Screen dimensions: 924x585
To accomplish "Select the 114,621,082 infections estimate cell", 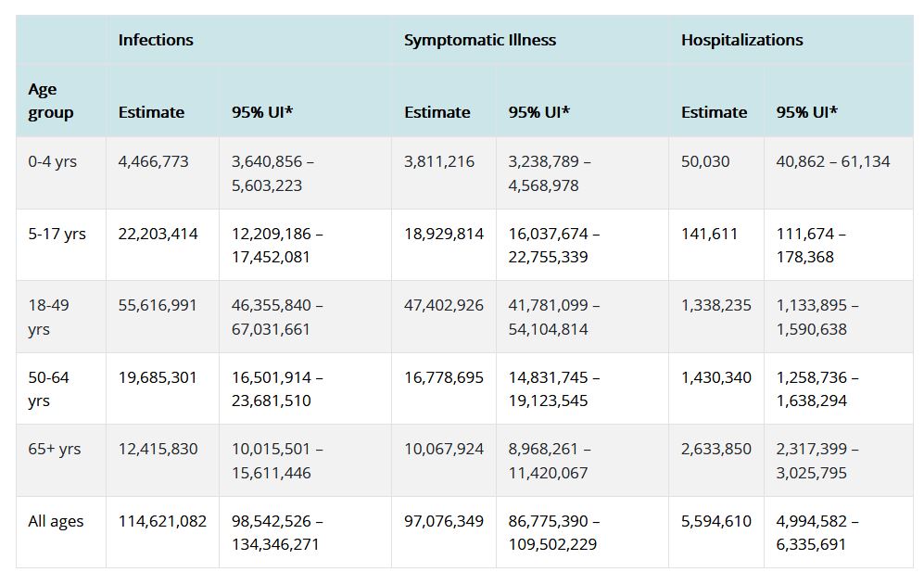I will click(x=162, y=521).
